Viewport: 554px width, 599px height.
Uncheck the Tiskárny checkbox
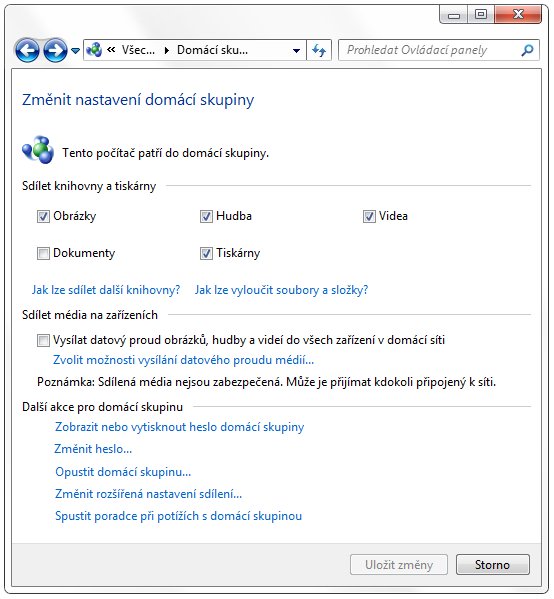click(x=206, y=253)
